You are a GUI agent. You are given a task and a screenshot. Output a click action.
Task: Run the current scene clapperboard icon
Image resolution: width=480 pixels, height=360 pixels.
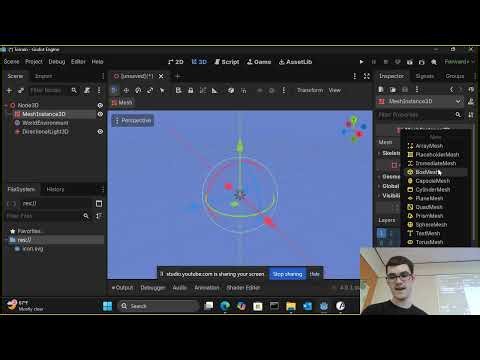pyautogui.click(x=410, y=62)
